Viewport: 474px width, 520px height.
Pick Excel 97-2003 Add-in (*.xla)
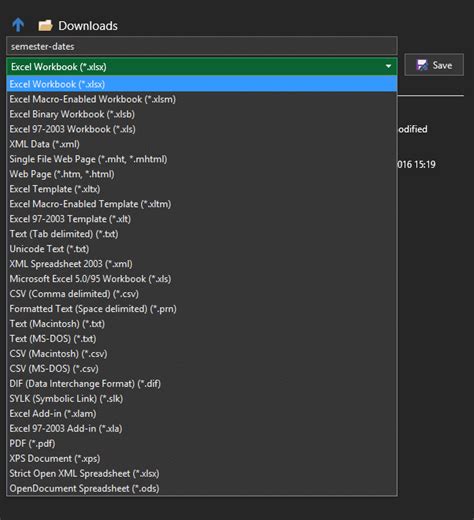(202, 429)
